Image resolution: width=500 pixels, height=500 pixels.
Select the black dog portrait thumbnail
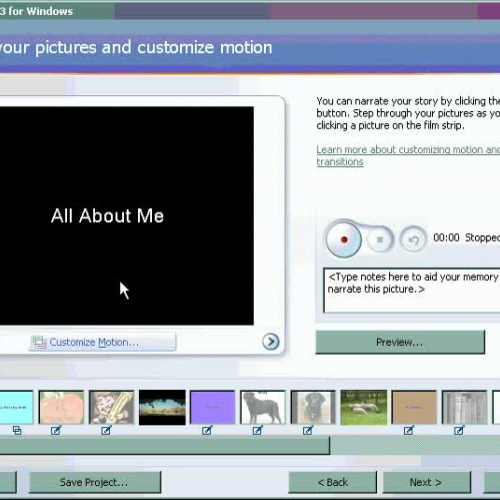pos(313,407)
